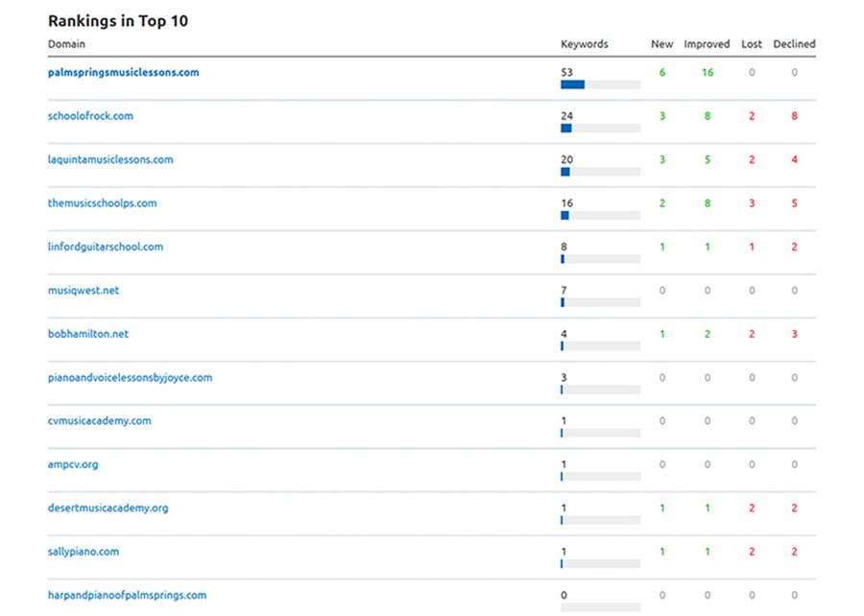Open schoolofrock.com domain link
864x616 pixels.
click(x=90, y=116)
